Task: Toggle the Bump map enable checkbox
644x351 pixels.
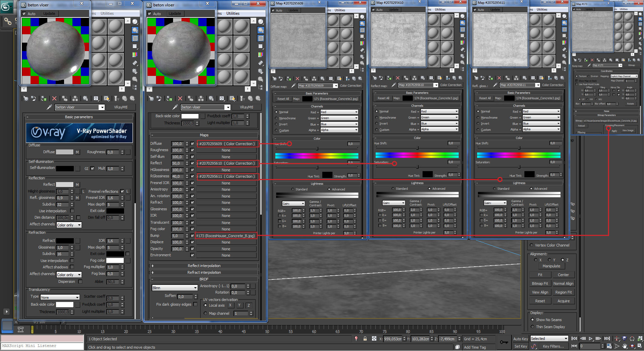Action: pyautogui.click(x=192, y=236)
